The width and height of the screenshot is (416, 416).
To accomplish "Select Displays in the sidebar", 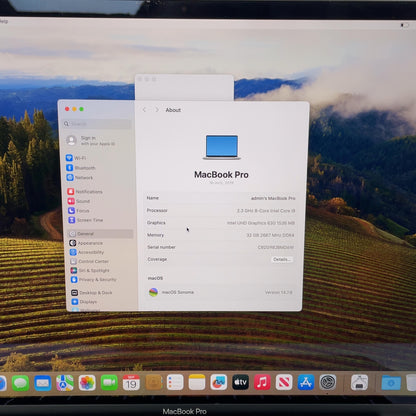I will pyautogui.click(x=84, y=302).
